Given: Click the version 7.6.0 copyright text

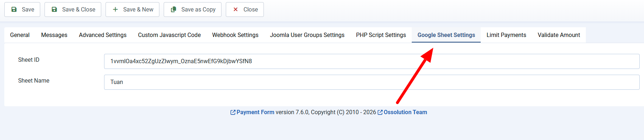Looking at the screenshot, I should pyautogui.click(x=326, y=112).
